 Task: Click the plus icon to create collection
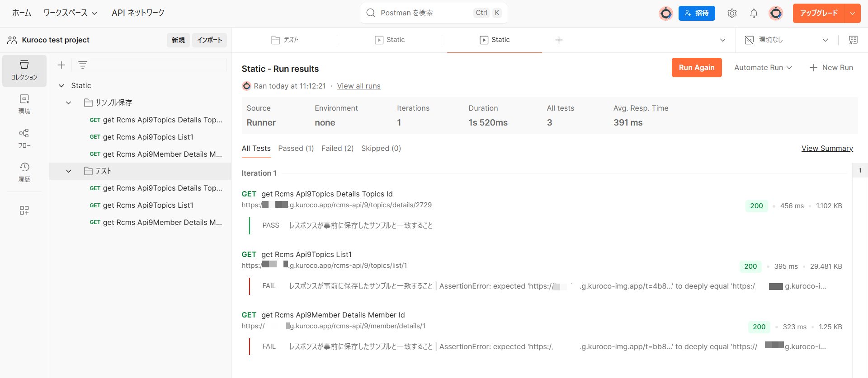point(61,65)
